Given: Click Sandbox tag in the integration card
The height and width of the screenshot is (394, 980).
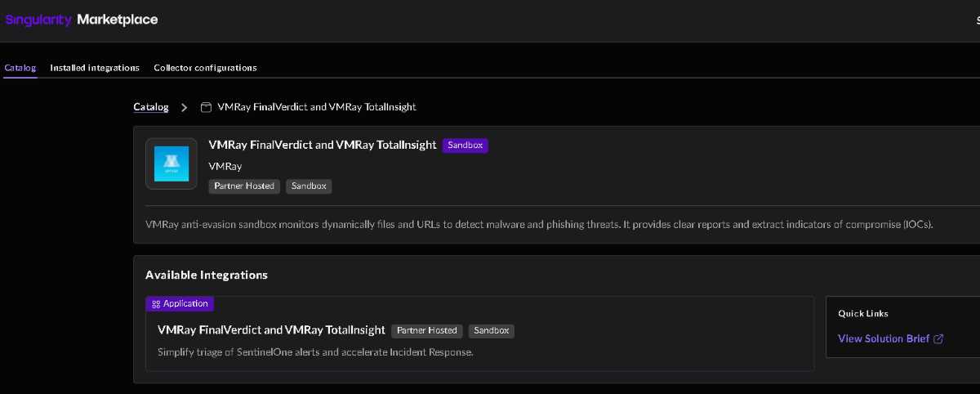Looking at the screenshot, I should point(492,331).
